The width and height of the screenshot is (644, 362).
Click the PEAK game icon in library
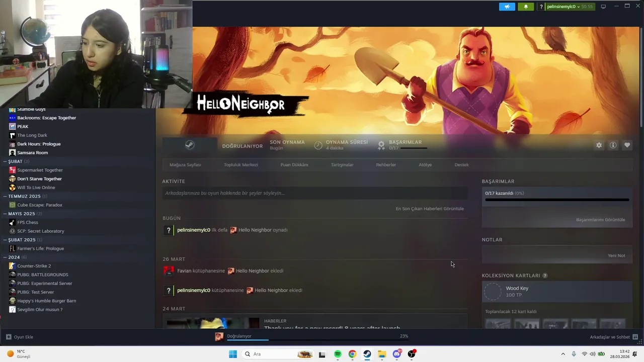pos(13,126)
